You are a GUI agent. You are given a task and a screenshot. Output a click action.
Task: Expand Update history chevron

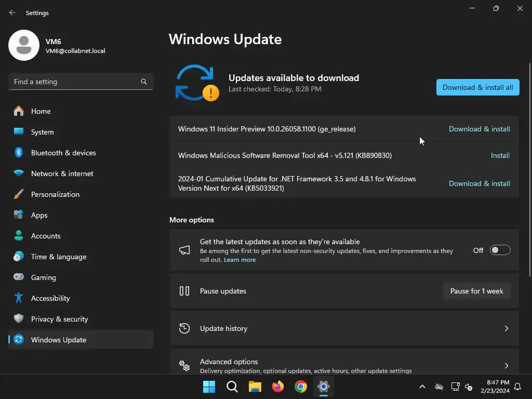pos(506,328)
